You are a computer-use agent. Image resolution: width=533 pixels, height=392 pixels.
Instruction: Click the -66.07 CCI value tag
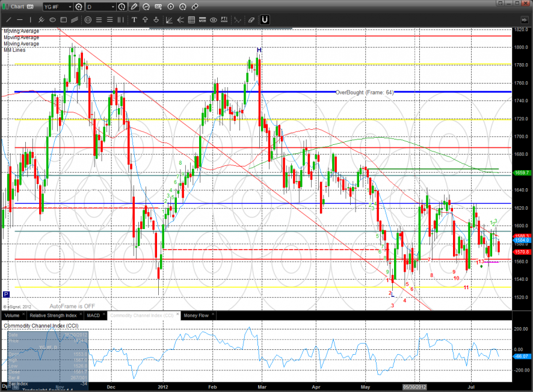pyautogui.click(x=522, y=357)
